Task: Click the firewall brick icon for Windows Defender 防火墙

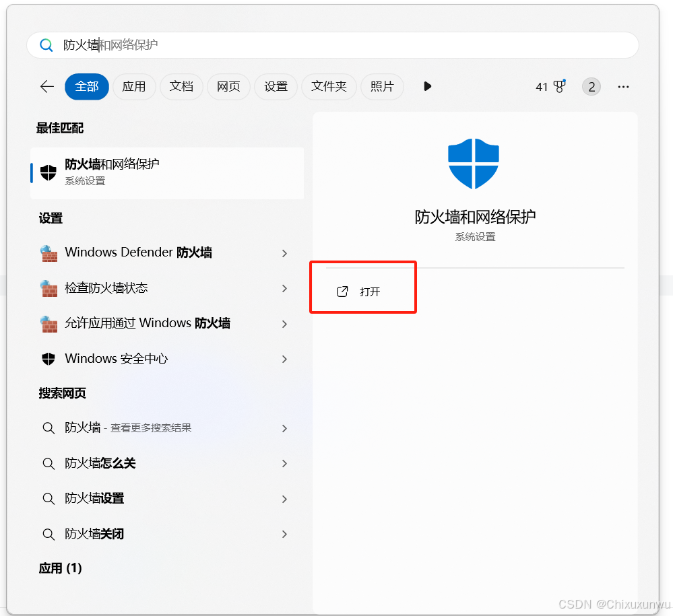Action: click(49, 253)
